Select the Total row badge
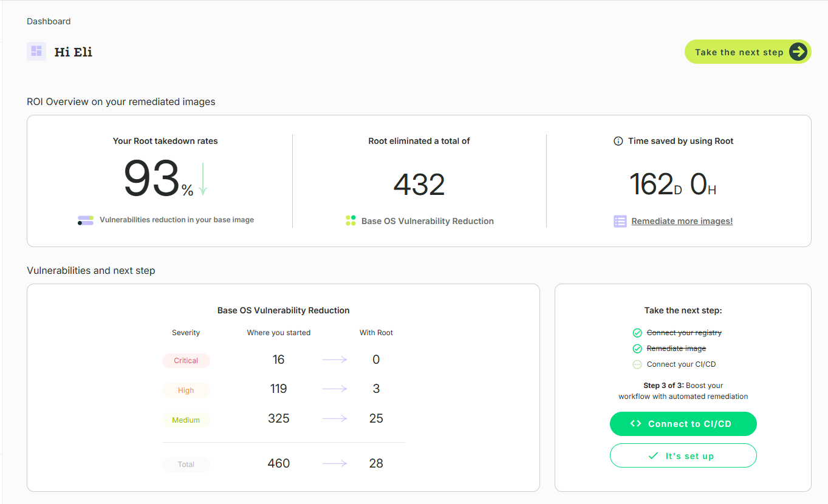828x504 pixels. [186, 465]
